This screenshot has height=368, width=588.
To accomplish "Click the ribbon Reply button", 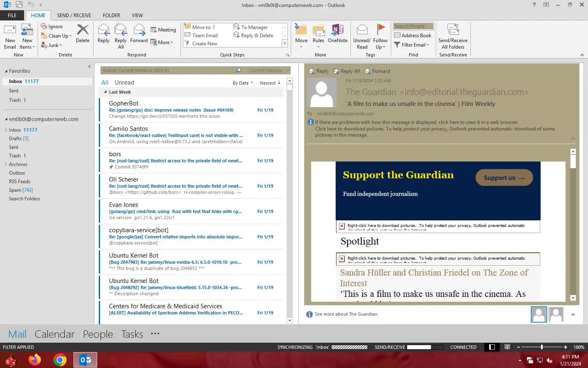I will (103, 34).
